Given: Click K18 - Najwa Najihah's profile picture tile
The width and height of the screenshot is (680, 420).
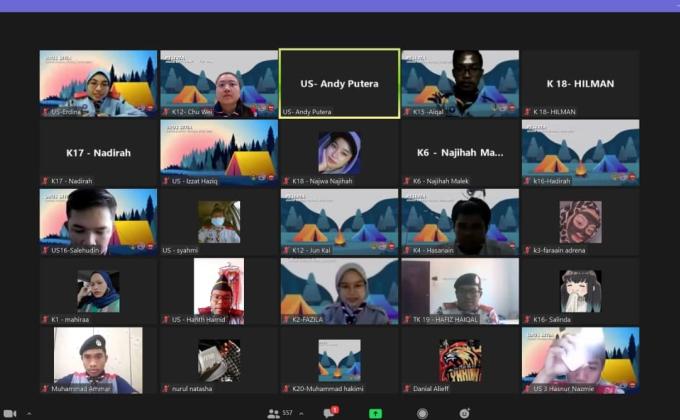Looking at the screenshot, I should tap(339, 152).
